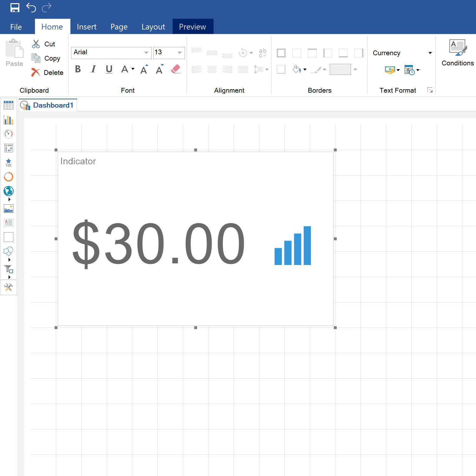Select the Dashboard1 document tab

tap(48, 105)
